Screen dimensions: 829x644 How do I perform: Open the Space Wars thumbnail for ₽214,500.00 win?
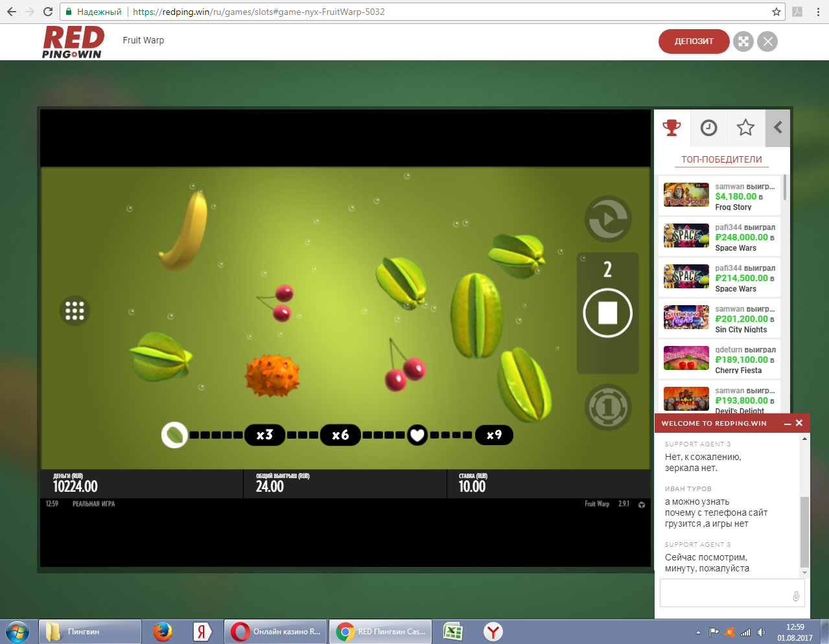pyautogui.click(x=686, y=276)
